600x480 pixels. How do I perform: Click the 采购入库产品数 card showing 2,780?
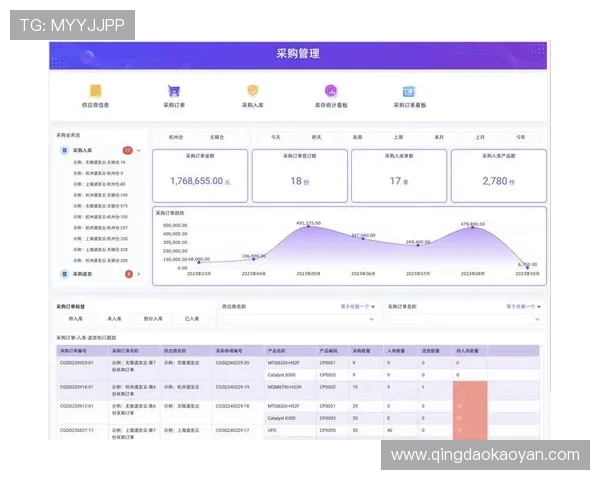[499, 176]
